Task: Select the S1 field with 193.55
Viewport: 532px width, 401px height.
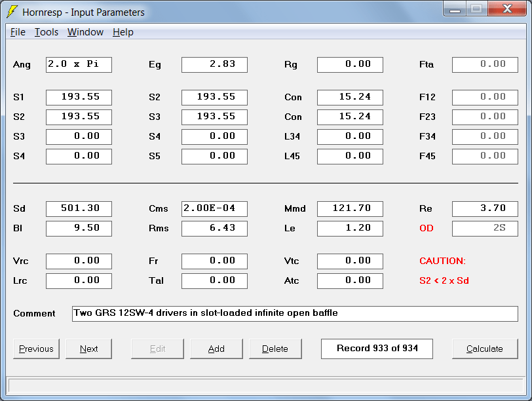Action: point(79,98)
